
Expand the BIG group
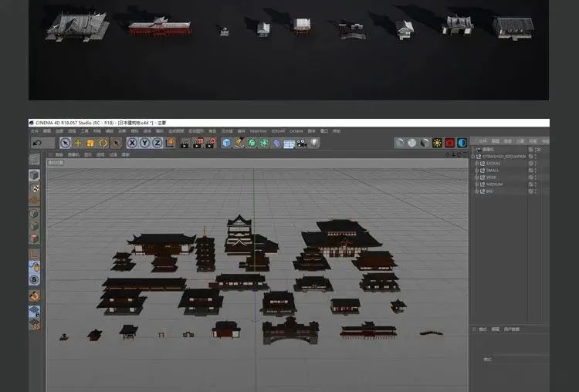tap(477, 191)
